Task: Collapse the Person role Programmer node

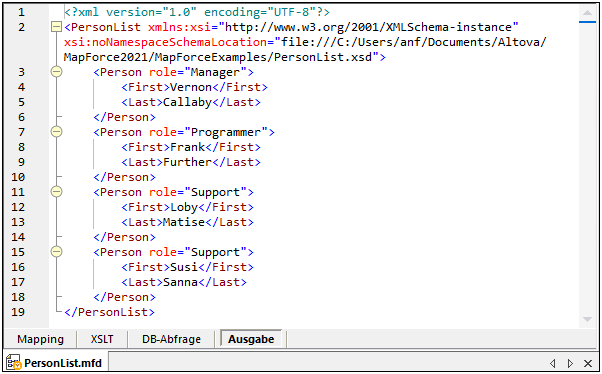Action: (x=56, y=132)
